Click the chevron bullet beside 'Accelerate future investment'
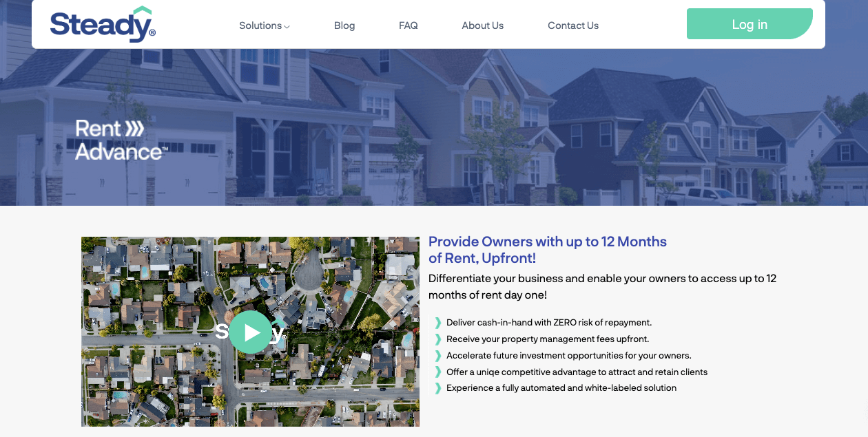 [438, 356]
